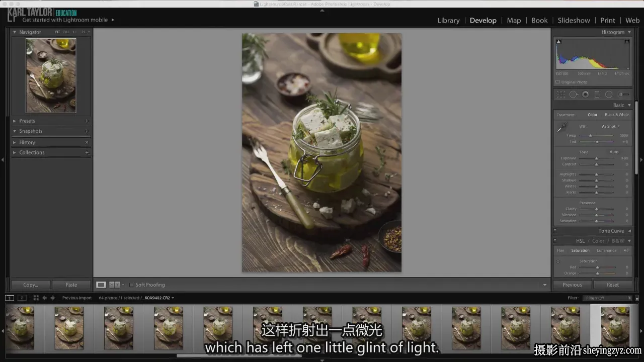This screenshot has height=362, width=644.
Task: Adjust the Temp slider
Action: 597,136
